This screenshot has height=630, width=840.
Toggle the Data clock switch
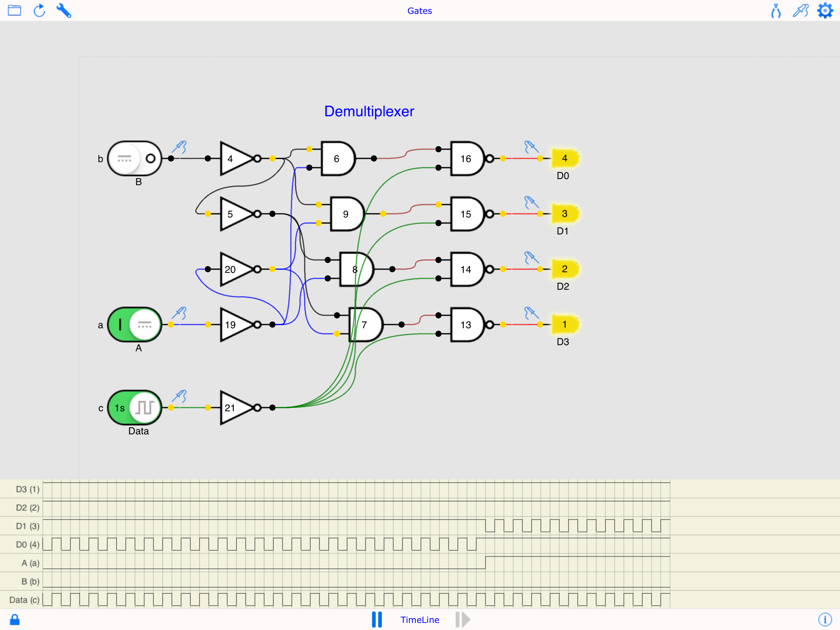135,408
